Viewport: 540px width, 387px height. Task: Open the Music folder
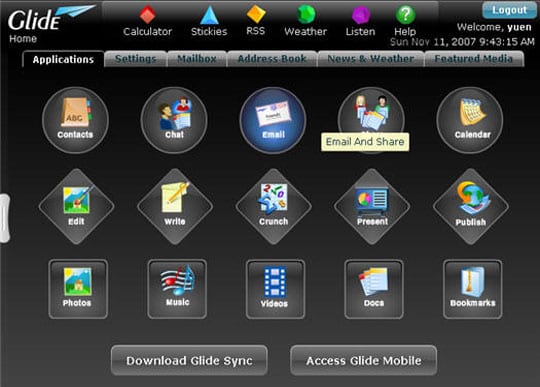(x=177, y=289)
